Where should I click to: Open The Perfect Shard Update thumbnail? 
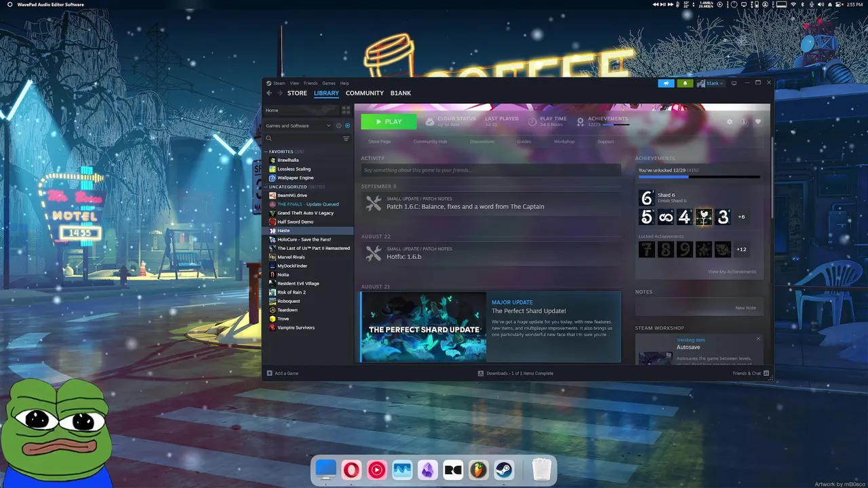coord(424,327)
